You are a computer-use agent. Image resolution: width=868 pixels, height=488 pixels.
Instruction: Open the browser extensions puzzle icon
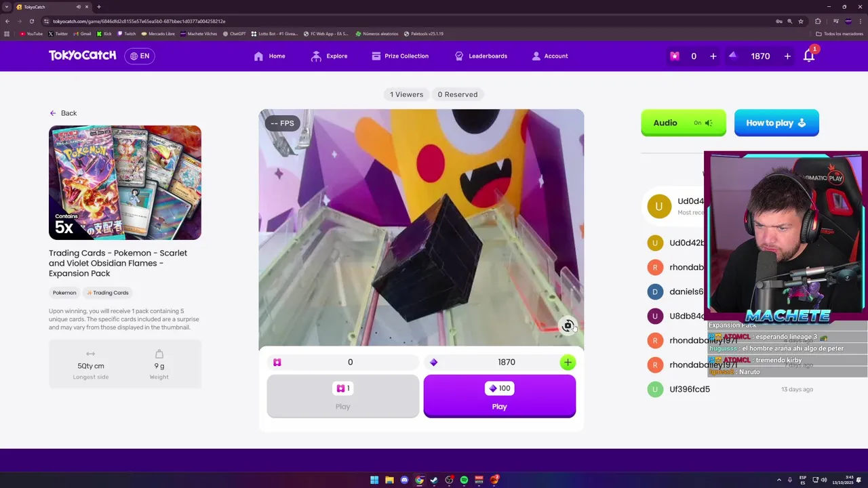[x=818, y=21]
